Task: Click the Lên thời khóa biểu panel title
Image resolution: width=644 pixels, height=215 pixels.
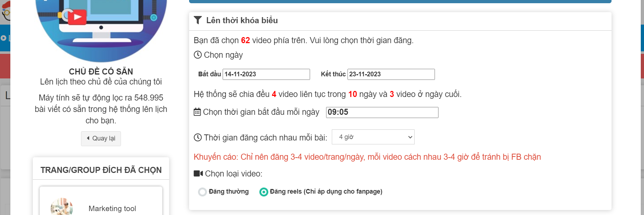Action: pos(242,20)
